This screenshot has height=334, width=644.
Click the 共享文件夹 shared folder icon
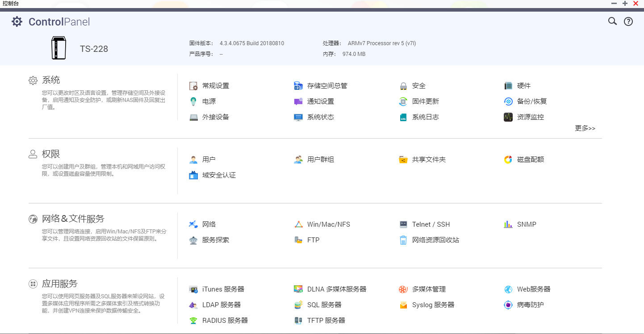pyautogui.click(x=403, y=160)
